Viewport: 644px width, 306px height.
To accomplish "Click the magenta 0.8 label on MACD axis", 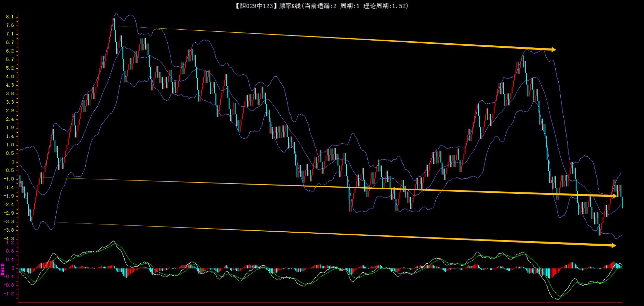I will (10, 251).
